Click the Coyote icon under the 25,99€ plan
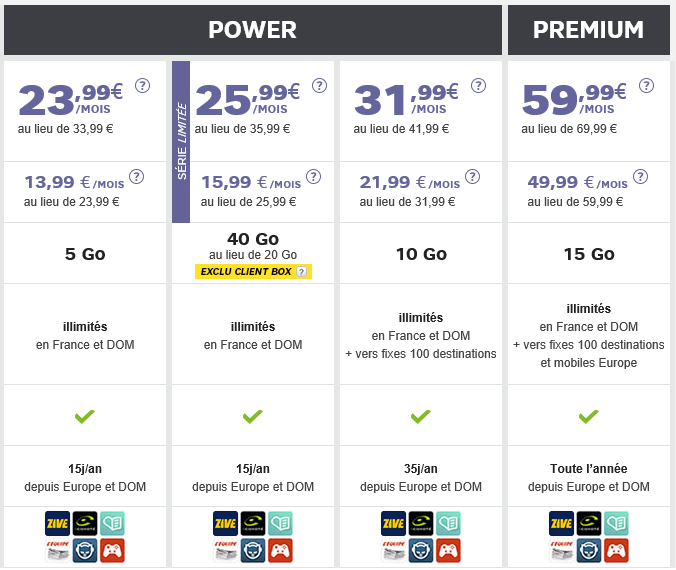The width and height of the screenshot is (676, 570). [x=253, y=522]
